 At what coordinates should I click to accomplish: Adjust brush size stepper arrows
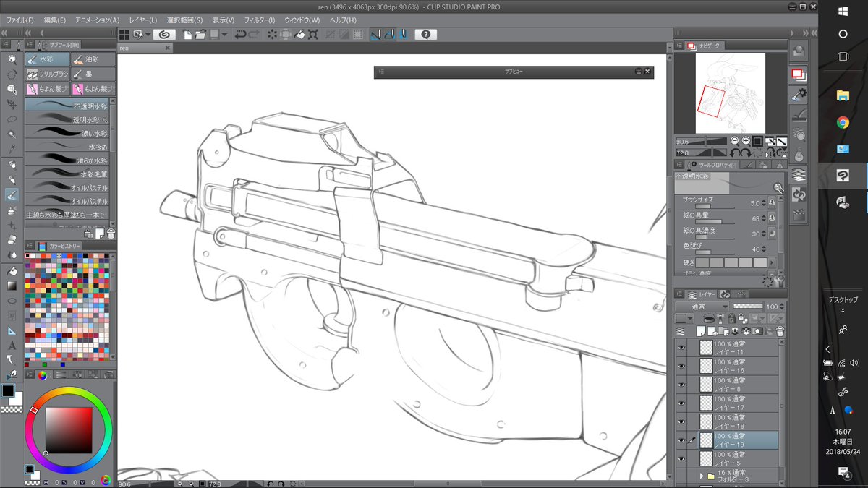(x=764, y=203)
